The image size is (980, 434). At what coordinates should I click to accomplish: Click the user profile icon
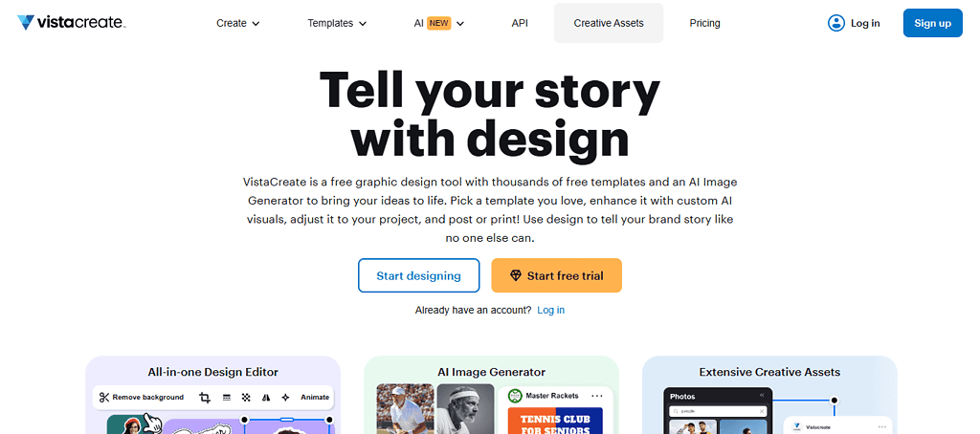point(836,23)
